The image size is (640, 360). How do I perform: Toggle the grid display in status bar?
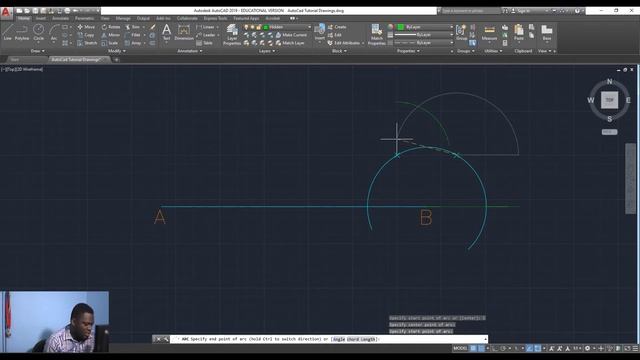(473, 348)
